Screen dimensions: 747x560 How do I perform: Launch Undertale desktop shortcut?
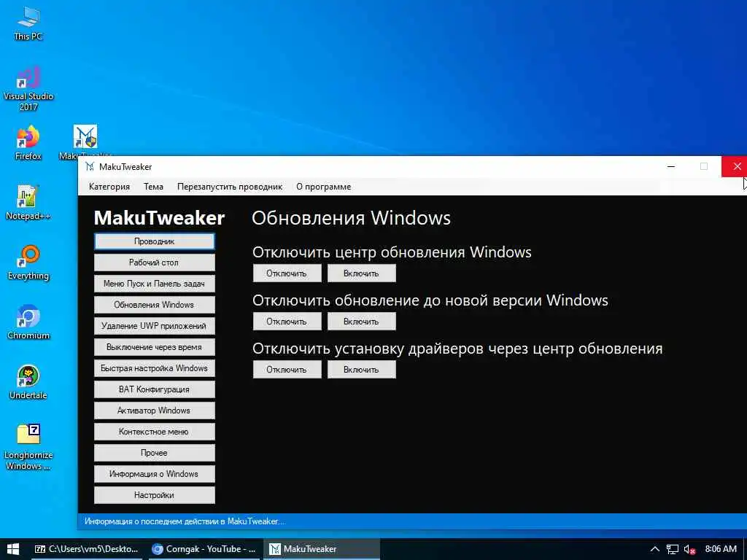[28, 382]
